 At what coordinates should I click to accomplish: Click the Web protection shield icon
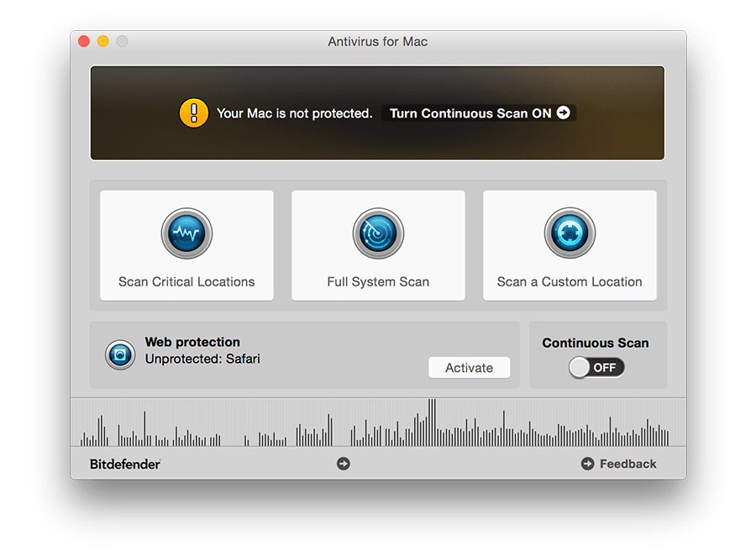coord(120,355)
